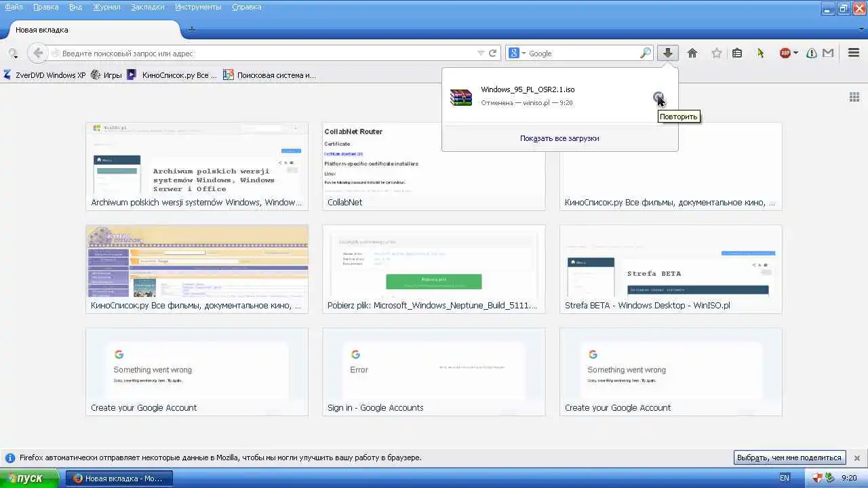Click the Back arrow button
This screenshot has width=868, height=488.
coord(38,53)
